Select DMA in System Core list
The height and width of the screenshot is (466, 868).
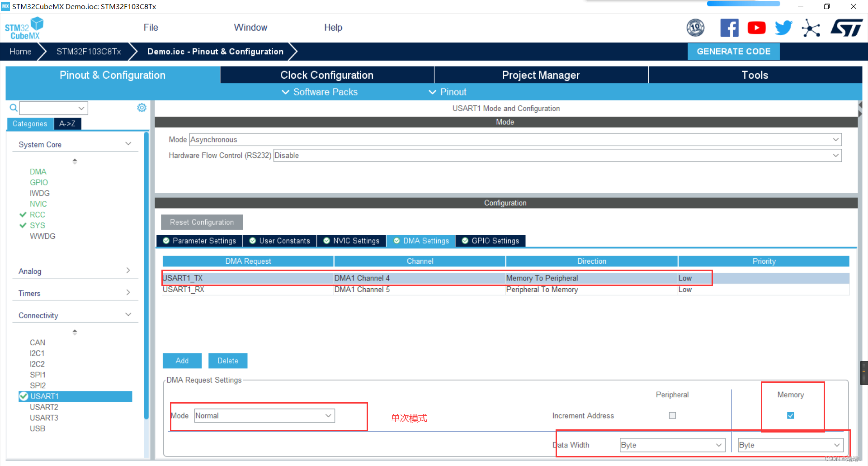point(38,171)
